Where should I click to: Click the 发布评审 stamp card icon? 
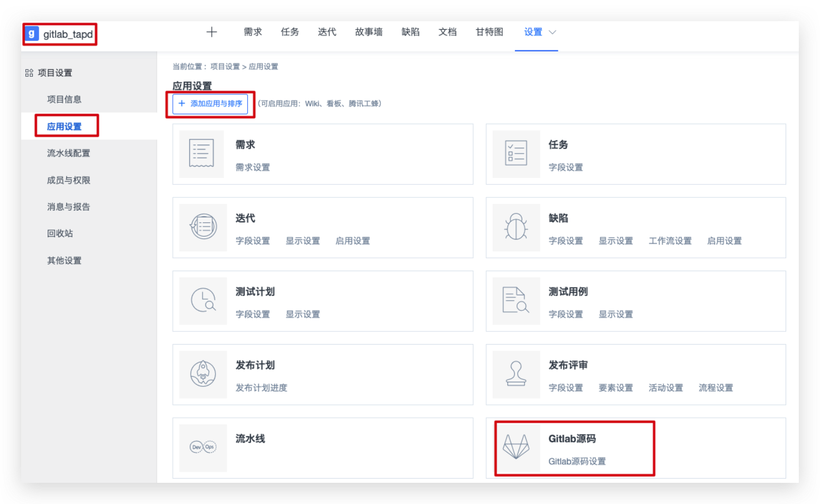tap(516, 374)
